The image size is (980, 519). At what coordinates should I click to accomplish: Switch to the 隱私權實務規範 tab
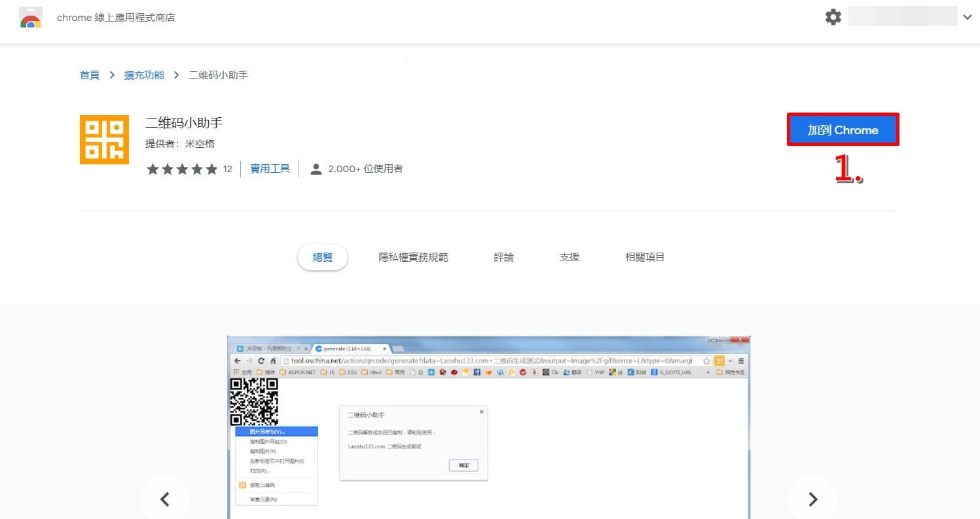(x=414, y=257)
